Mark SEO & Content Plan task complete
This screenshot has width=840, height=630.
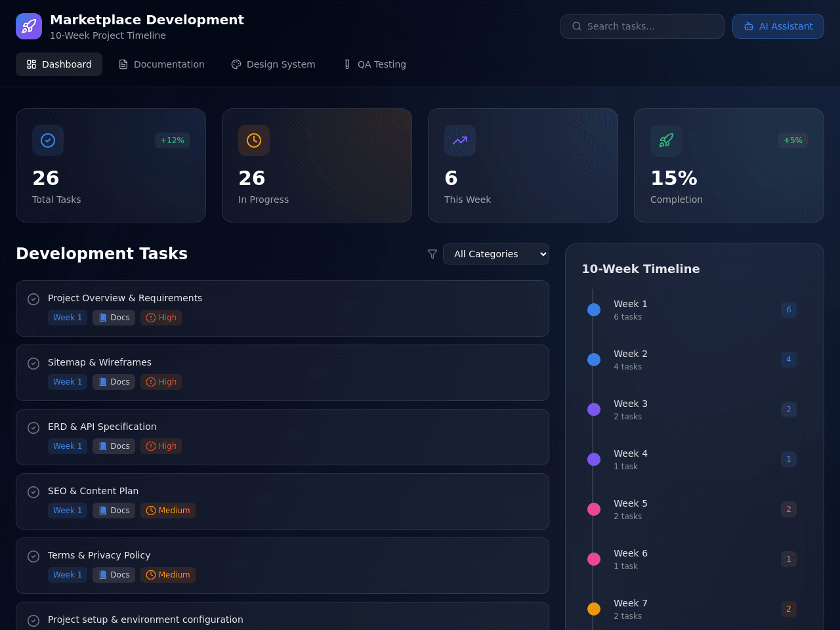click(x=33, y=492)
